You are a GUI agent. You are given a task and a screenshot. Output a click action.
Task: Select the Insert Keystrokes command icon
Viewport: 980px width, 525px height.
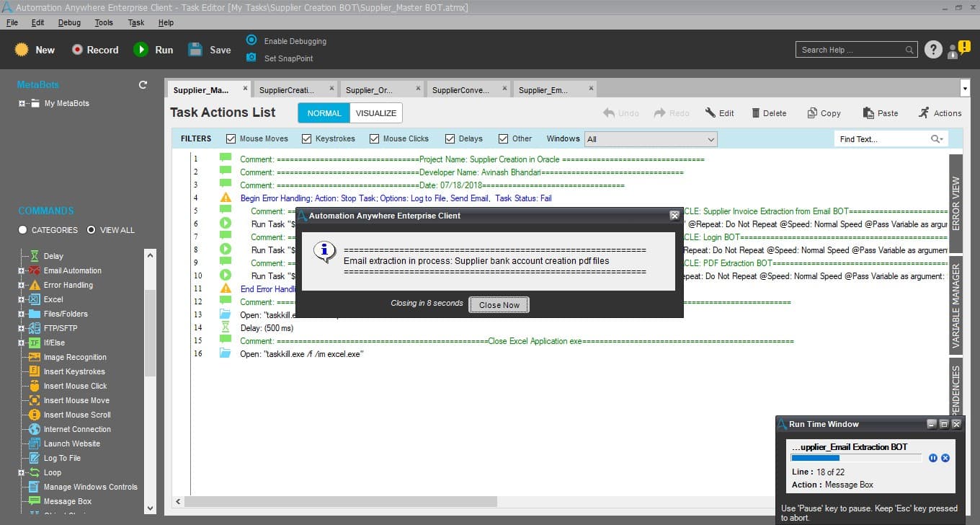(34, 371)
